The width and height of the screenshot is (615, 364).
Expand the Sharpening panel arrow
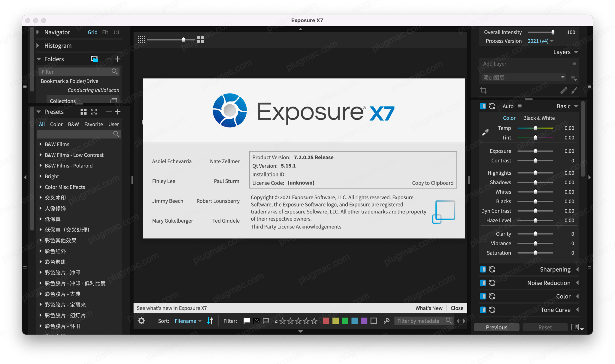[x=577, y=269]
